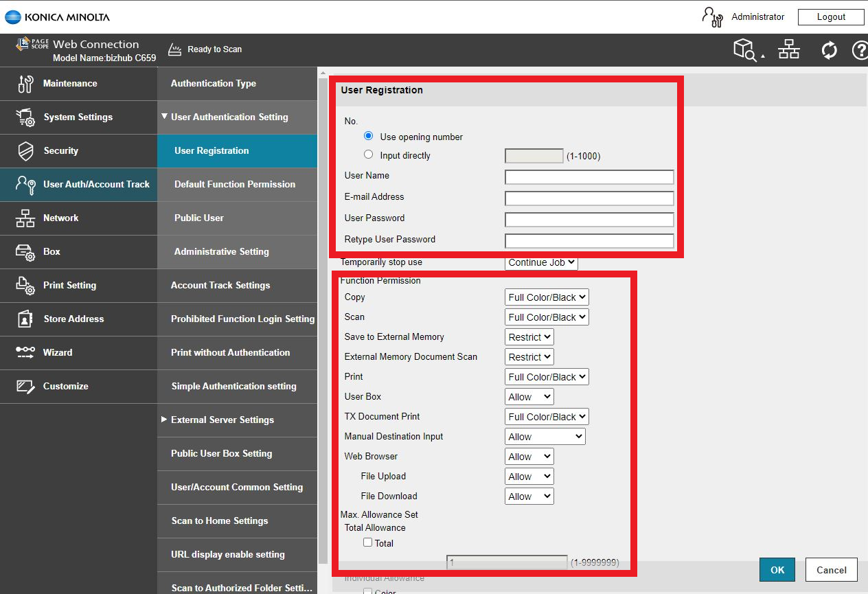Open the Temporarily stop use dropdown
The height and width of the screenshot is (594, 868).
point(541,262)
